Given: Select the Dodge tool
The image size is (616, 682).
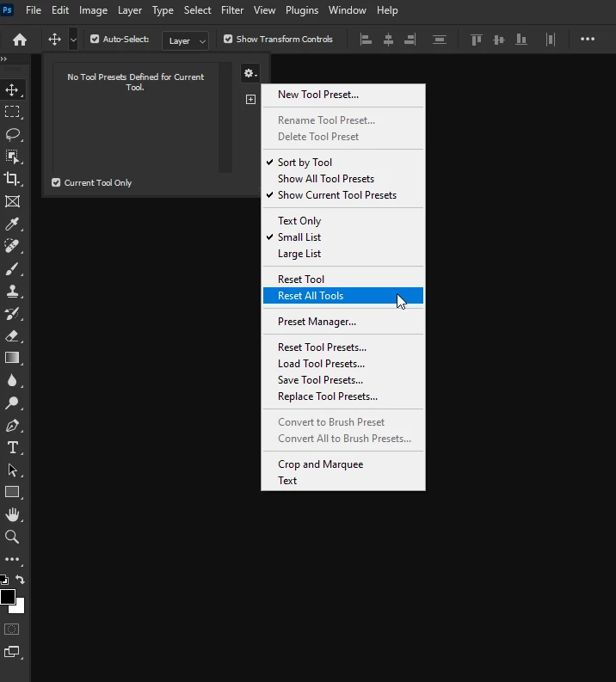Looking at the screenshot, I should [x=12, y=402].
